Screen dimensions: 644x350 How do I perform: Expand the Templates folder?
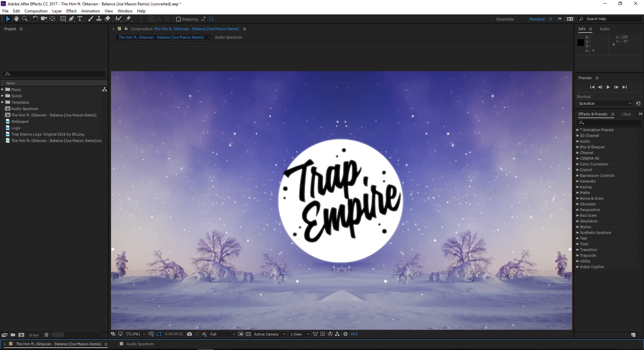pyautogui.click(x=2, y=102)
